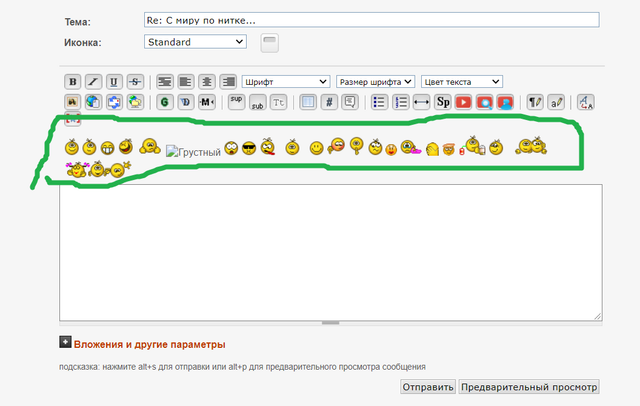The height and width of the screenshot is (406, 640).
Task: Insert a horizontal rule
Action: pyautogui.click(x=422, y=102)
